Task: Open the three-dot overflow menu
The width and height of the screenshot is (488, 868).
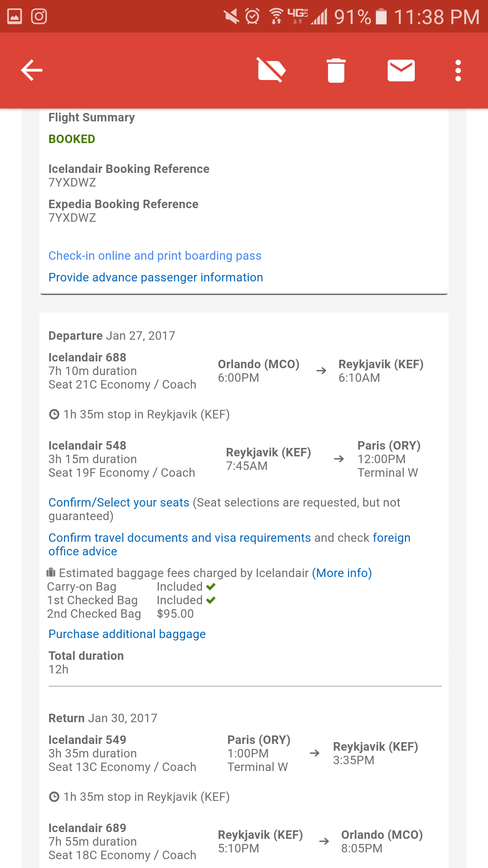Action: click(458, 70)
